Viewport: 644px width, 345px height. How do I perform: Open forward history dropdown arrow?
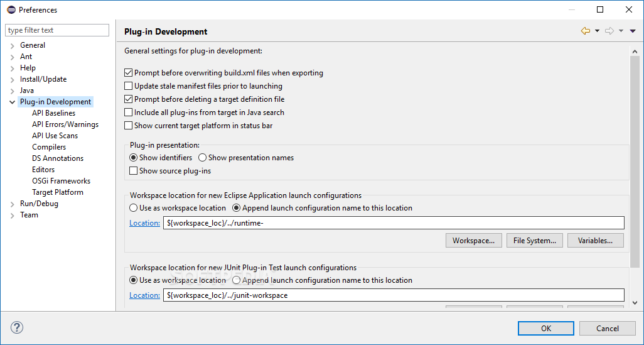point(621,31)
